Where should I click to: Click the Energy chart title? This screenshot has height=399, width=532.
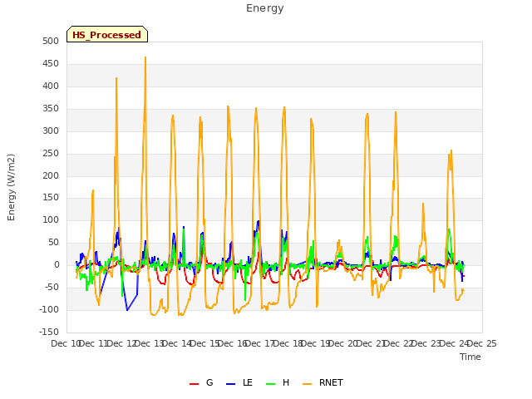pos(265,8)
